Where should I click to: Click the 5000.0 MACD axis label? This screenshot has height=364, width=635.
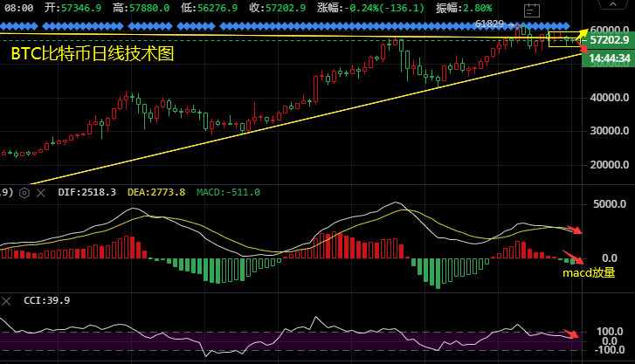pyautogui.click(x=610, y=204)
